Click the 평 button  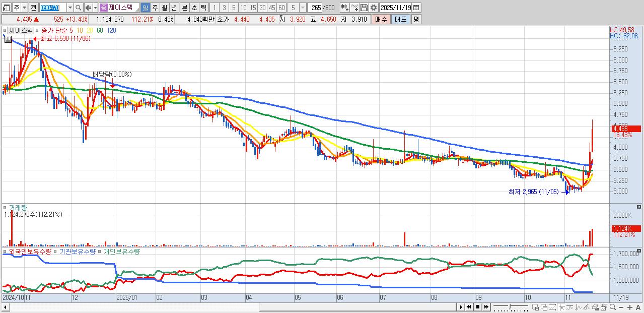point(416,19)
